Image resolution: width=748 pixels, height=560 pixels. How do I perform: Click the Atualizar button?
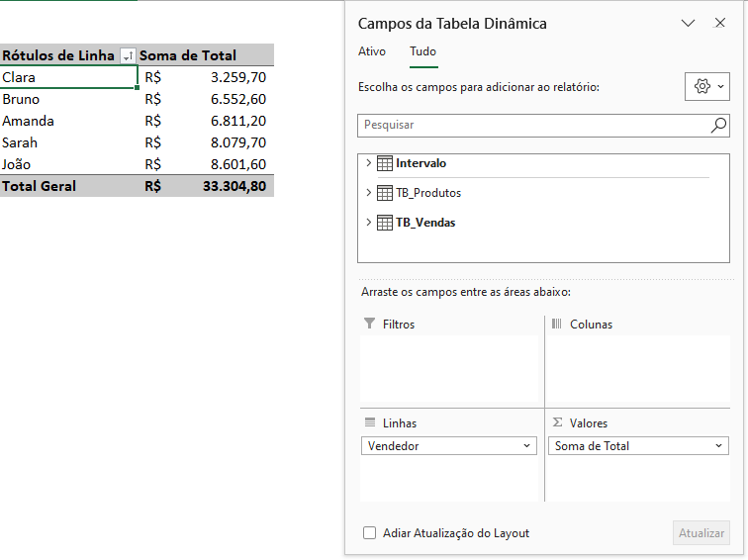pyautogui.click(x=701, y=533)
